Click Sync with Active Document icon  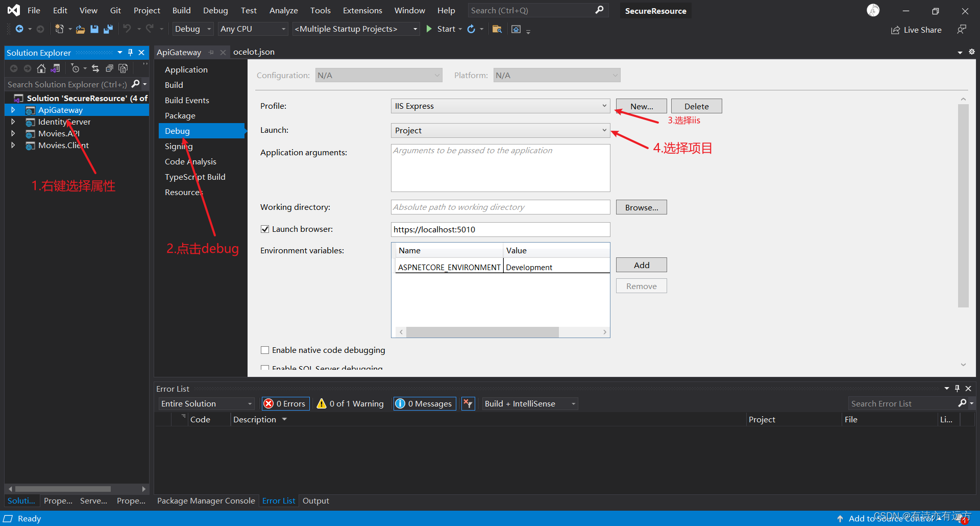pyautogui.click(x=95, y=68)
